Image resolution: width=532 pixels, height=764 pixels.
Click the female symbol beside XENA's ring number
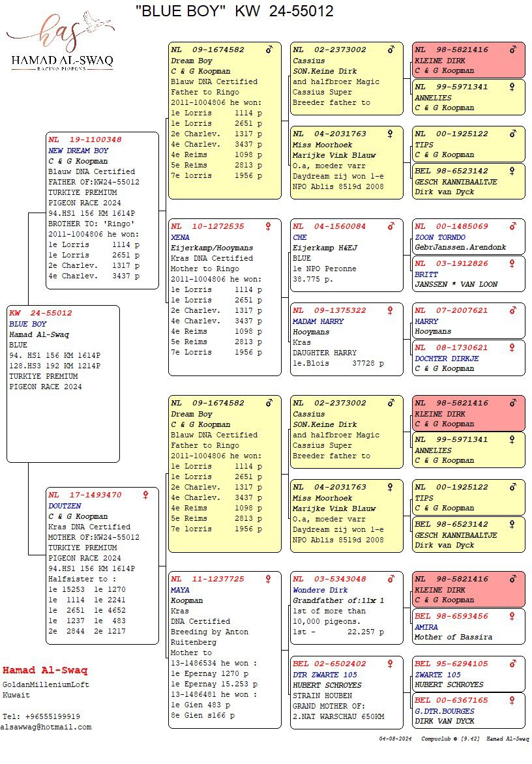[267, 226]
